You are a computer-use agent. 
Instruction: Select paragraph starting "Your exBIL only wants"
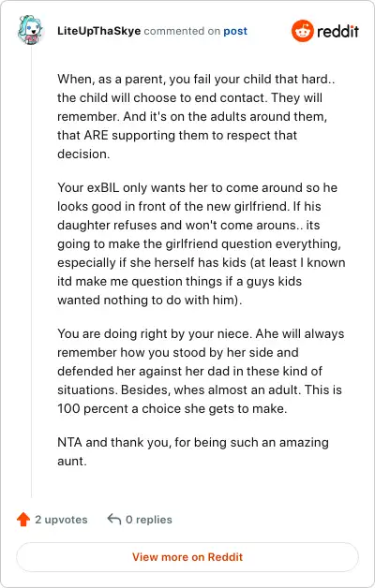point(202,243)
